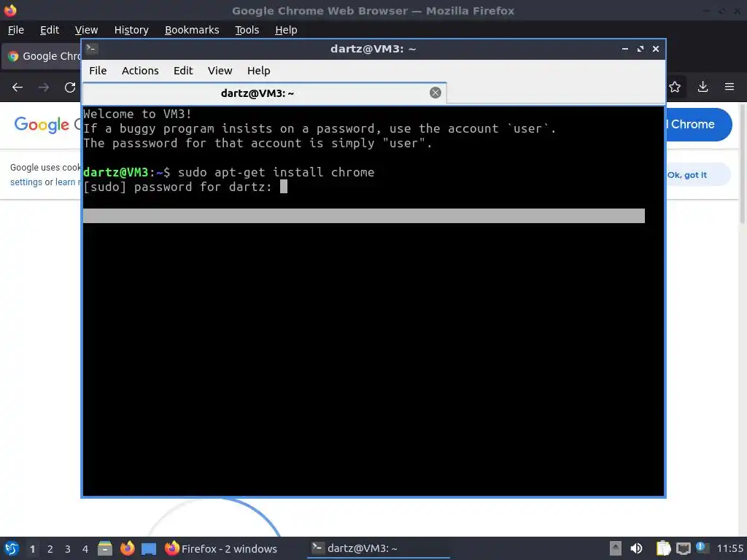Close the dartz@VM3 terminal tab
This screenshot has width=747, height=560.
click(435, 93)
